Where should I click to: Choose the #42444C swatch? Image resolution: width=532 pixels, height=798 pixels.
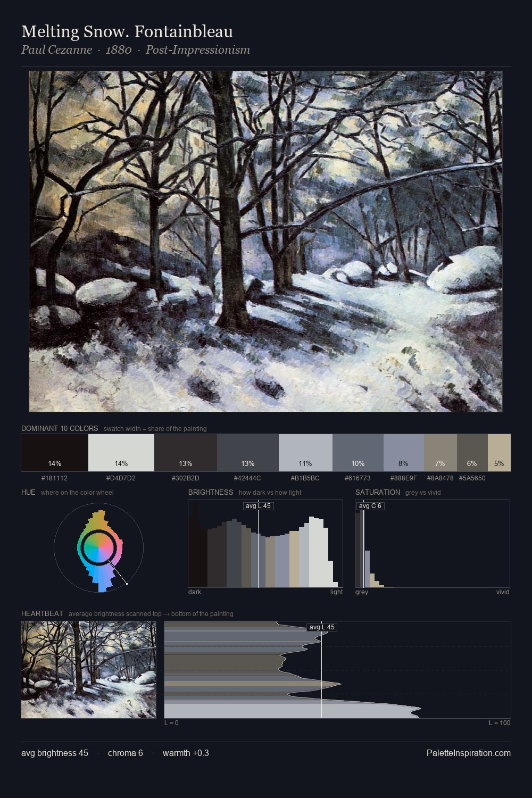pos(248,453)
